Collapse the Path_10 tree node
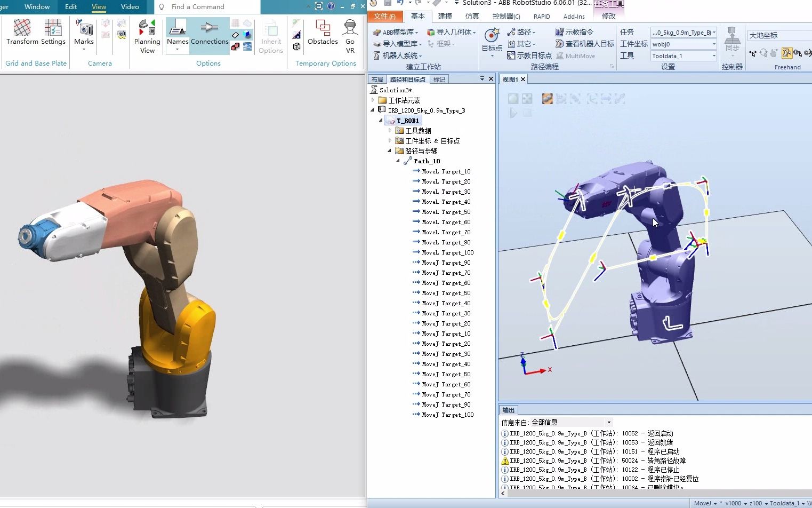This screenshot has width=812, height=508. pos(398,161)
